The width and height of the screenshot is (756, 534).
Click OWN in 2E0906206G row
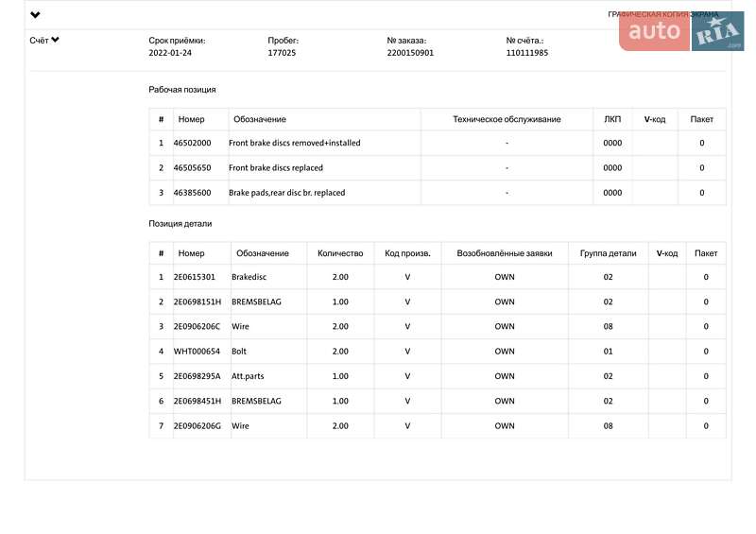click(505, 426)
